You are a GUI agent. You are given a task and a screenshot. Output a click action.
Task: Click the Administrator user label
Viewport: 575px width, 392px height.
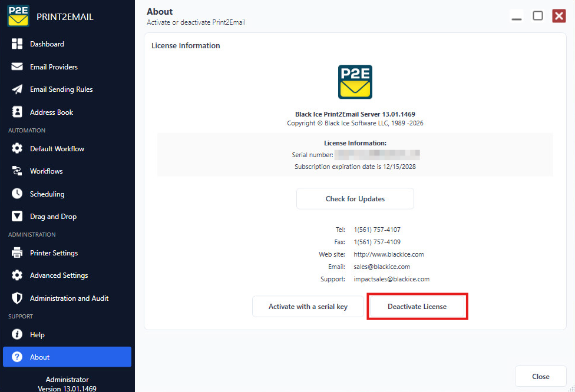(67, 380)
